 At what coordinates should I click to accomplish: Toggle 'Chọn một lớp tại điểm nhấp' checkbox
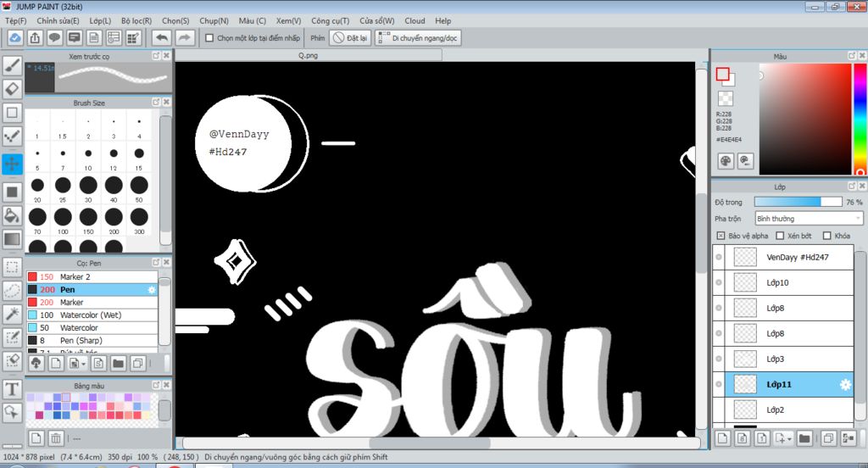click(209, 38)
